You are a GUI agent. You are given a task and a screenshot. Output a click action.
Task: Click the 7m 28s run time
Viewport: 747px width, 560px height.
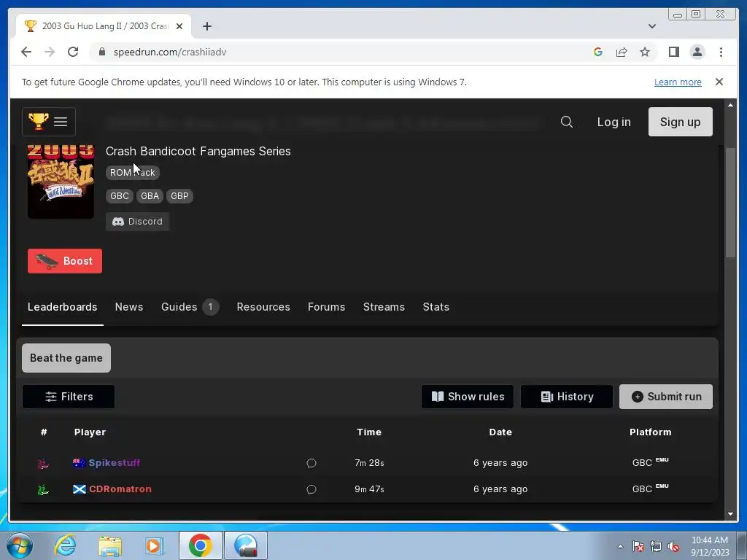click(x=369, y=463)
